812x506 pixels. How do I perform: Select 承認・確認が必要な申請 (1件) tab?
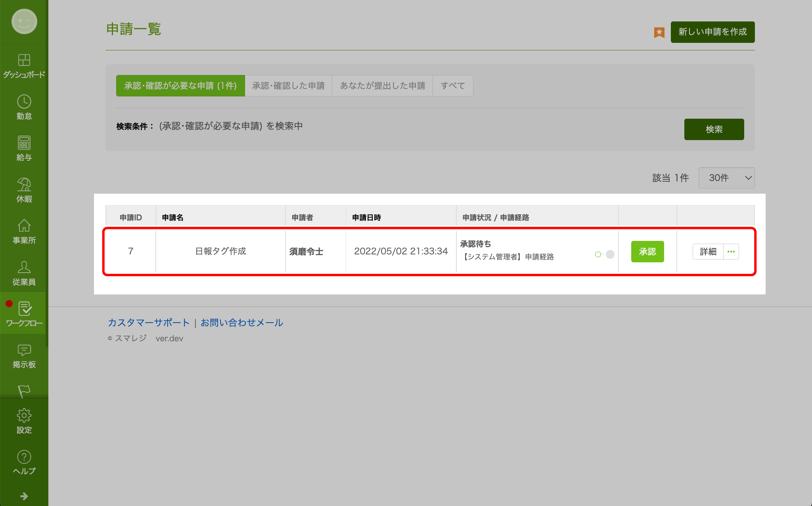pos(180,86)
